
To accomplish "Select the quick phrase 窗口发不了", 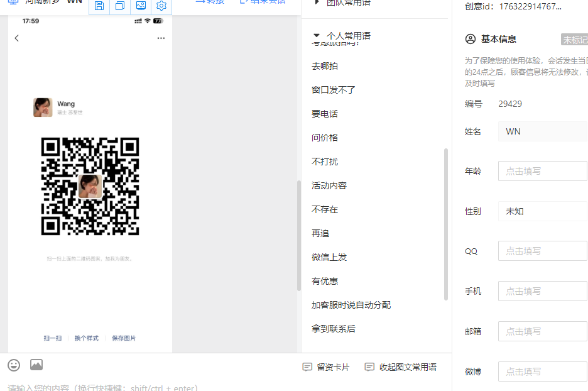I will (x=334, y=90).
